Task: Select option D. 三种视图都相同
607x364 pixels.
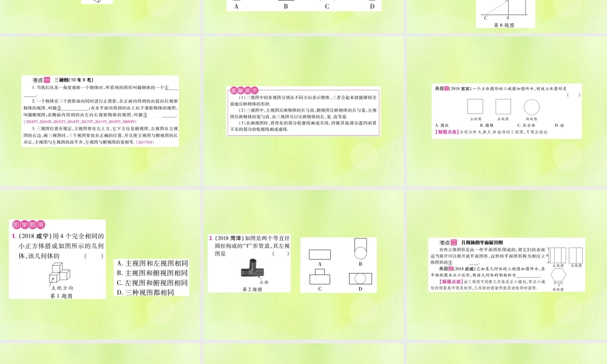Action: point(146,292)
